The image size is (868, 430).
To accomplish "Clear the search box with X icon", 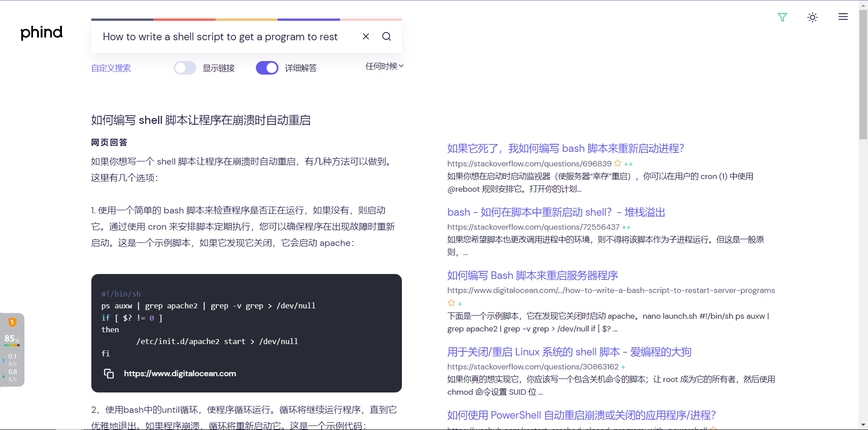I will pyautogui.click(x=366, y=37).
